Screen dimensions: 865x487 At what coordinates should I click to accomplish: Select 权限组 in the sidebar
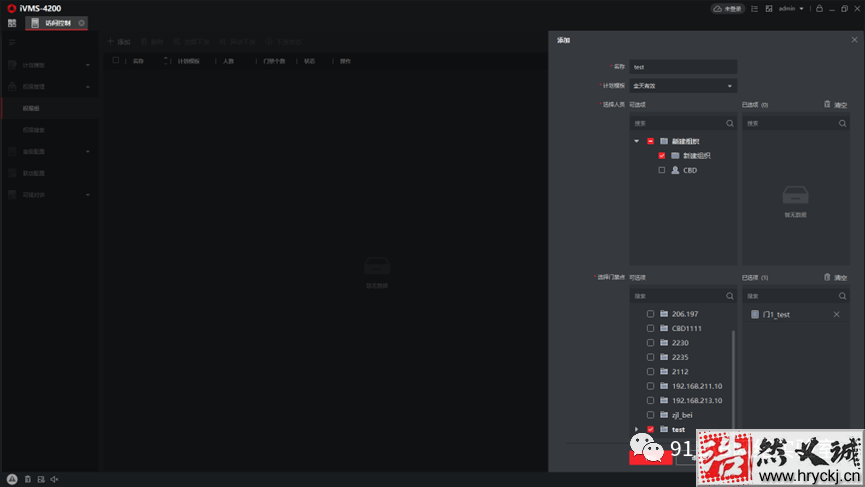[x=50, y=108]
